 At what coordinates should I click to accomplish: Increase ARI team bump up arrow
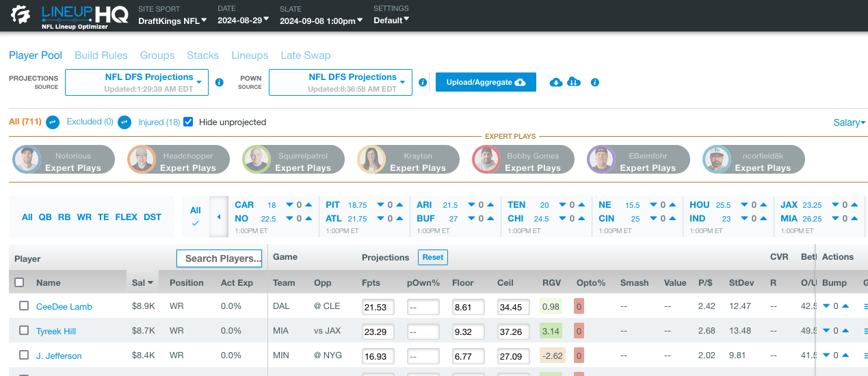coord(490,205)
